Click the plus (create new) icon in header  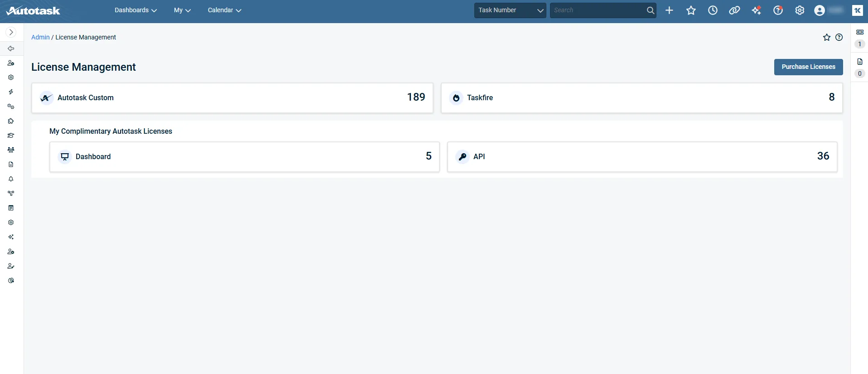(669, 10)
